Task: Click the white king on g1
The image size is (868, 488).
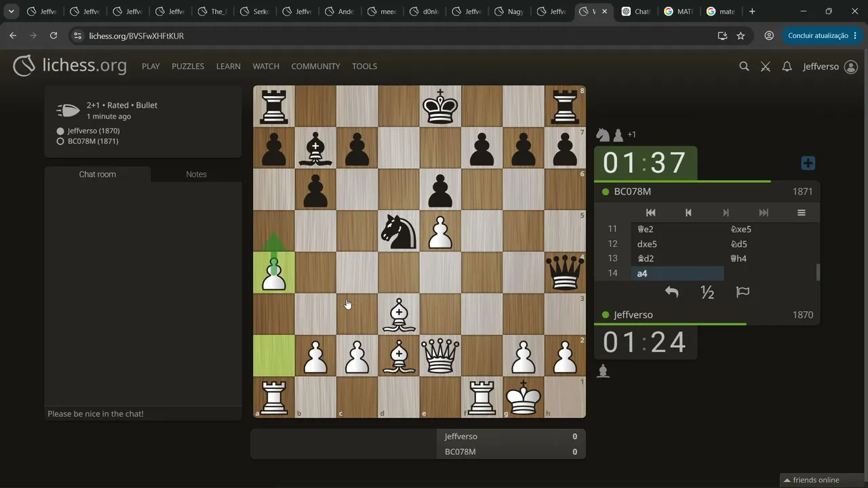Action: pos(524,397)
